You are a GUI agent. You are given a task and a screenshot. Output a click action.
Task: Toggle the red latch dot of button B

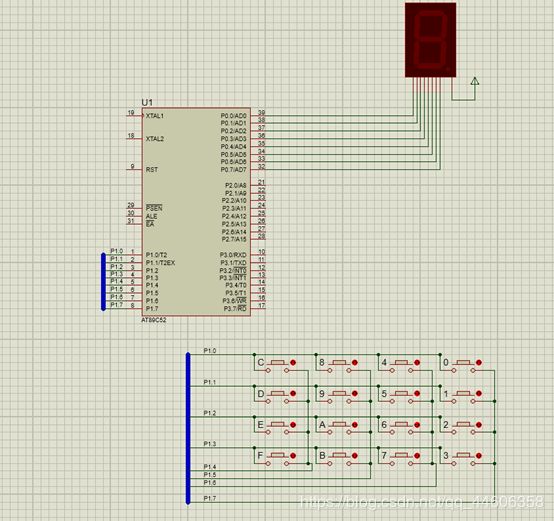355,456
